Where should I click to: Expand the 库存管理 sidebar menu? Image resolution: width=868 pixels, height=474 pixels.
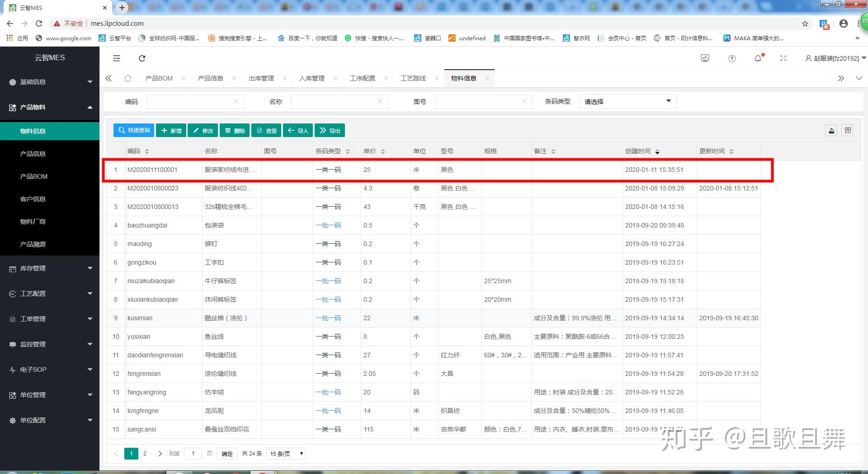(x=50, y=268)
